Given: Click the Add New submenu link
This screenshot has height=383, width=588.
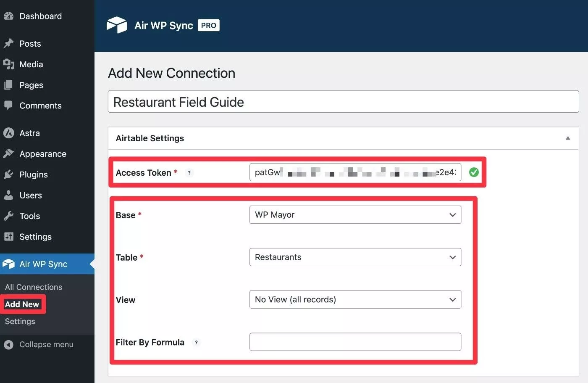Looking at the screenshot, I should [x=22, y=304].
